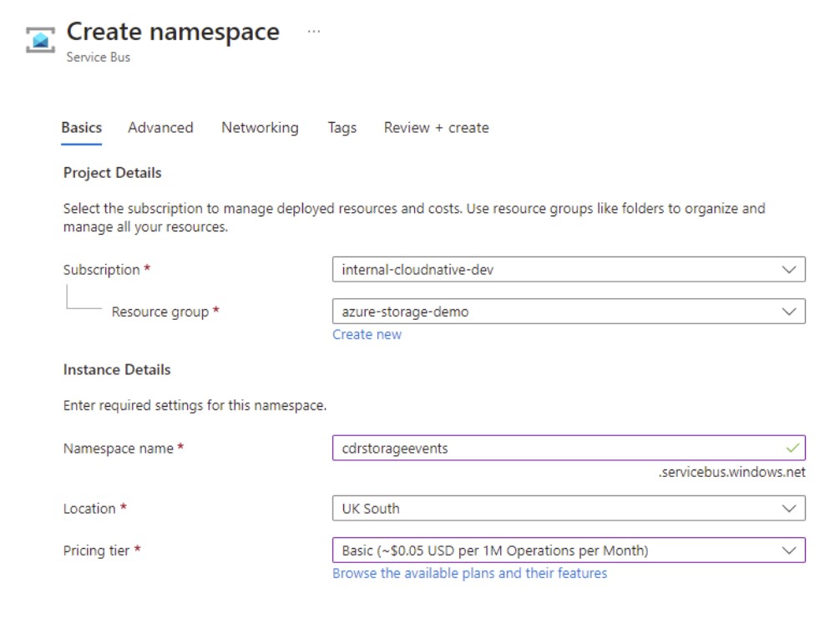Open the Review + create tab
This screenshot has width=840, height=619.
pos(436,128)
